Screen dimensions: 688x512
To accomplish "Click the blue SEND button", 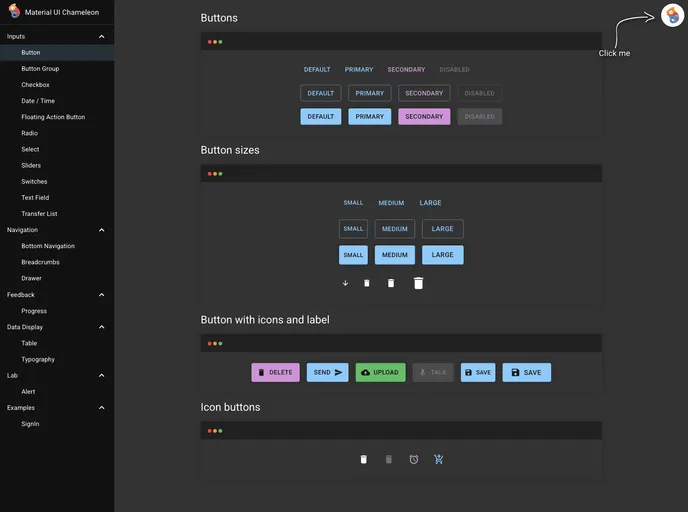I will (x=328, y=372).
